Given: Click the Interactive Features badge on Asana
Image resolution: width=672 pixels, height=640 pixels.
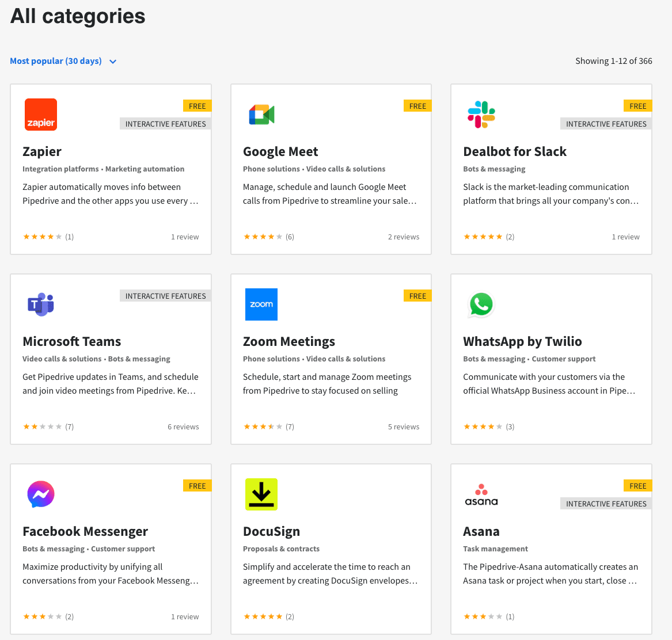Looking at the screenshot, I should (x=606, y=504).
